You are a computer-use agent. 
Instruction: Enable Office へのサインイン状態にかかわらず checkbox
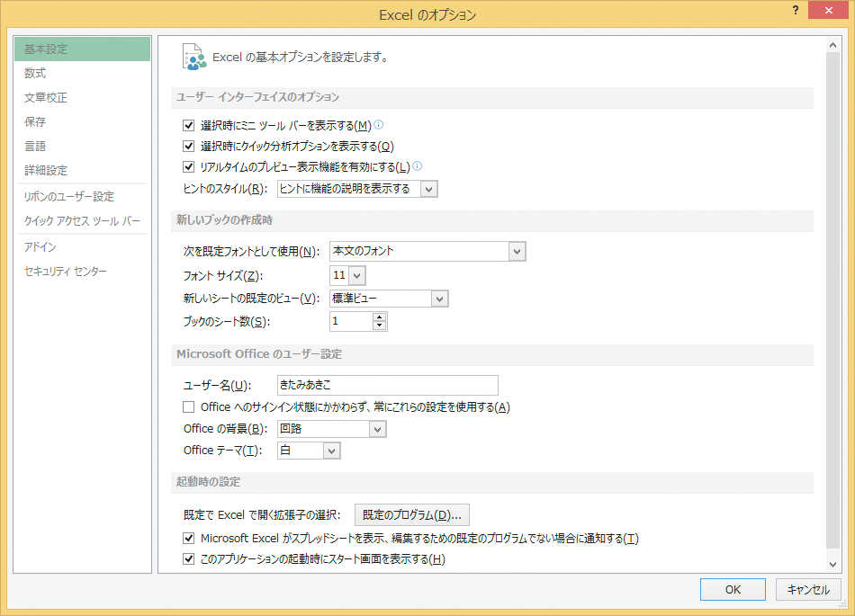[x=189, y=406]
